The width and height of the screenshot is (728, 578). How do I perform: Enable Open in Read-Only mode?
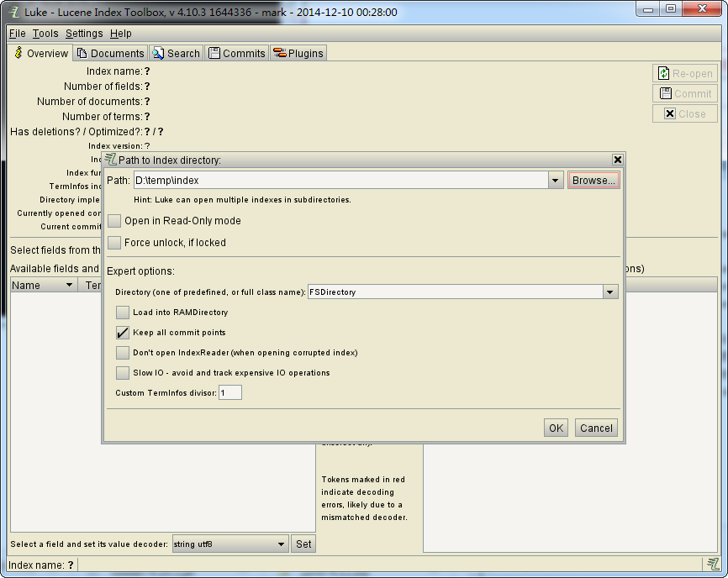click(x=114, y=221)
